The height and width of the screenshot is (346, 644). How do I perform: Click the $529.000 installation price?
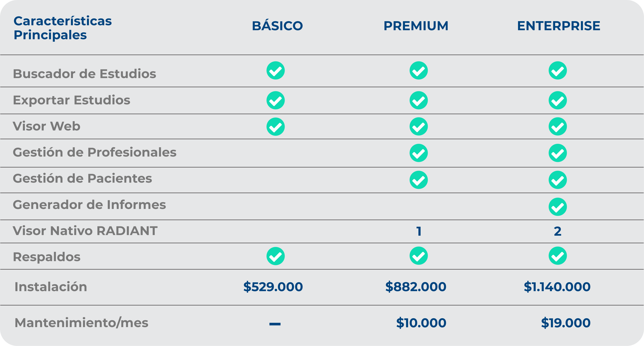click(273, 287)
